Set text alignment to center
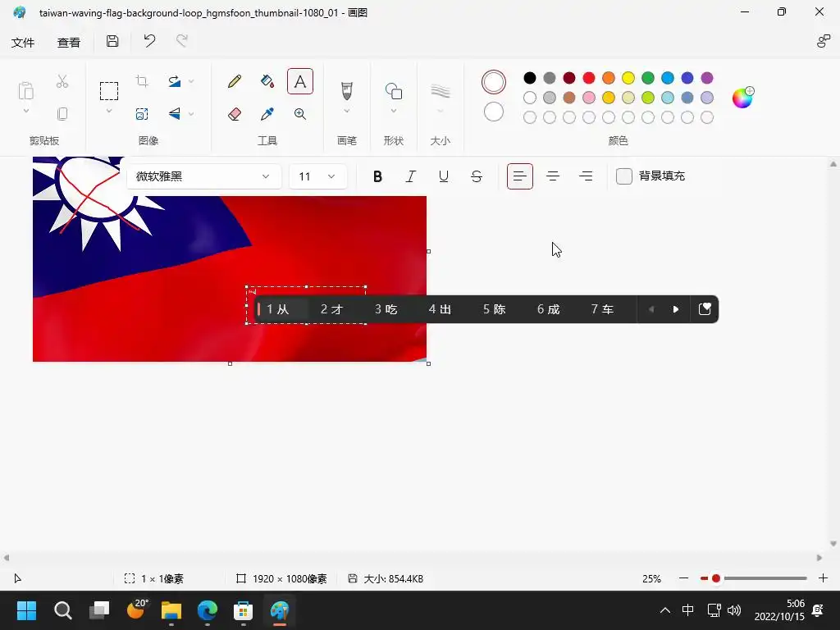 click(x=553, y=176)
